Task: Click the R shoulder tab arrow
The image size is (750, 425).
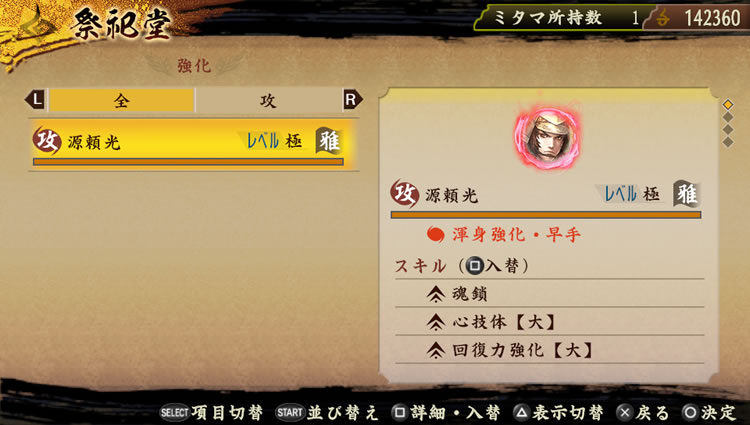Action: (x=352, y=100)
